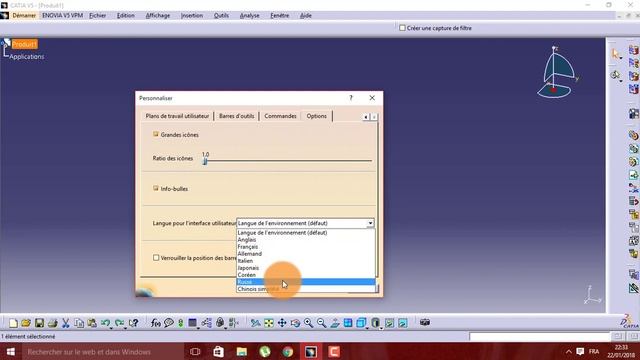This screenshot has width=640, height=360.
Task: Click the Save floppy disk icon
Action: click(39, 323)
